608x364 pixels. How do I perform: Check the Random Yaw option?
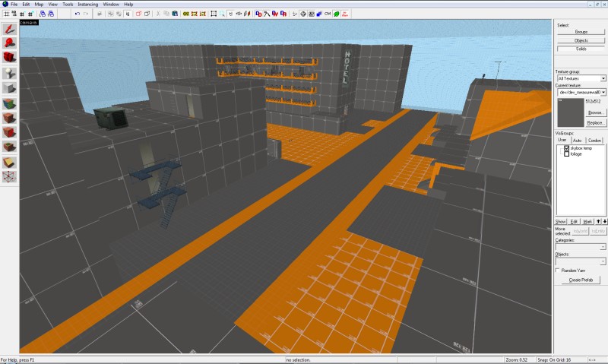pos(558,271)
